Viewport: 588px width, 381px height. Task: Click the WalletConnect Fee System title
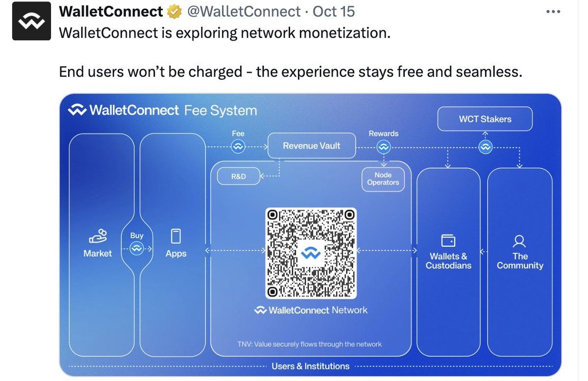tap(162, 110)
